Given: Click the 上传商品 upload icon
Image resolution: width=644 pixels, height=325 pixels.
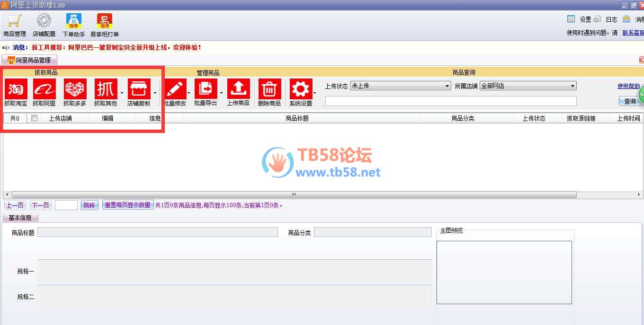Looking at the screenshot, I should (x=238, y=89).
